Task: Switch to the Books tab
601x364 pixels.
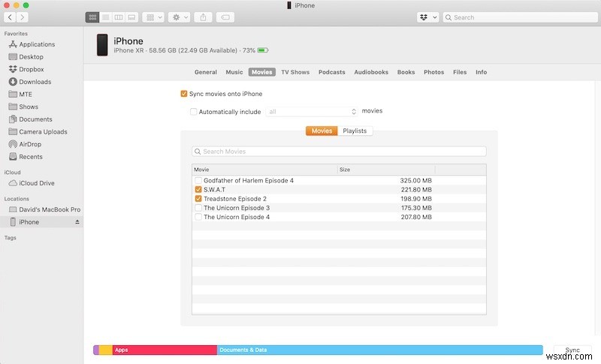Action: (x=406, y=72)
